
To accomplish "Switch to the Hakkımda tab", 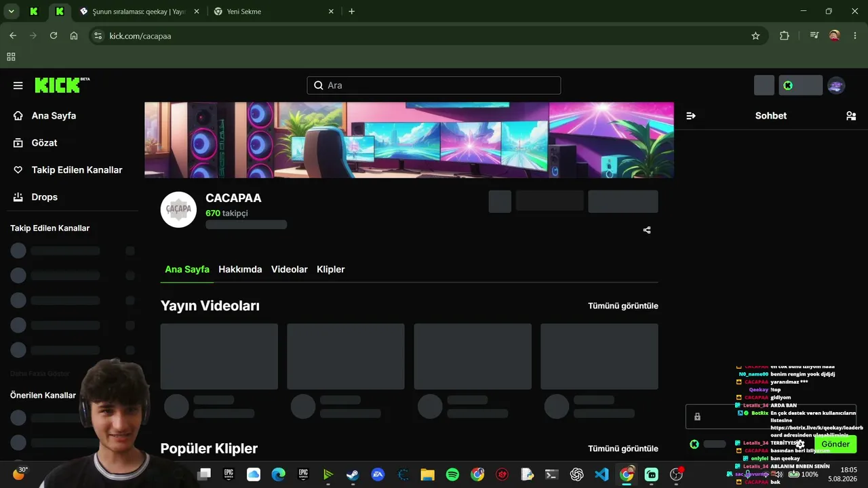I will point(240,270).
